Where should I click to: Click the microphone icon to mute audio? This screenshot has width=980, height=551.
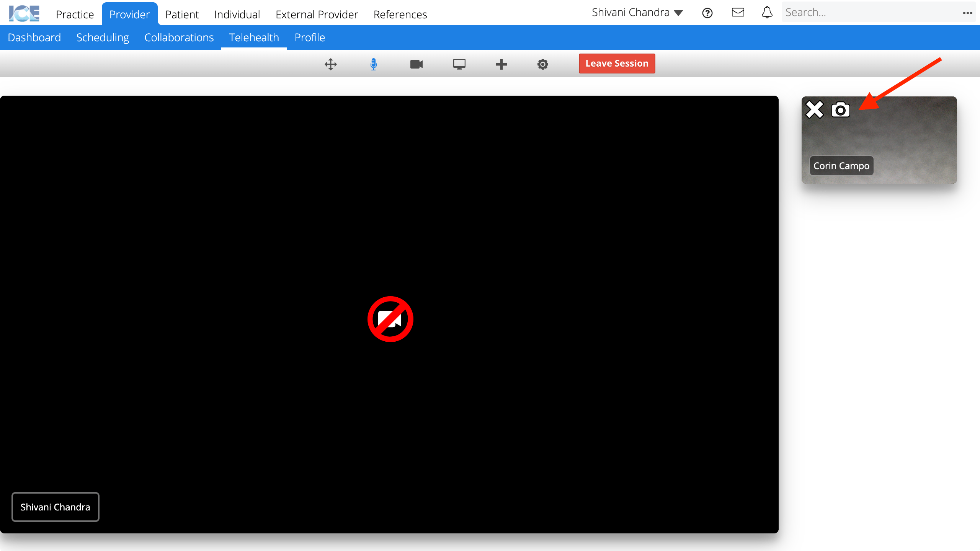point(374,63)
